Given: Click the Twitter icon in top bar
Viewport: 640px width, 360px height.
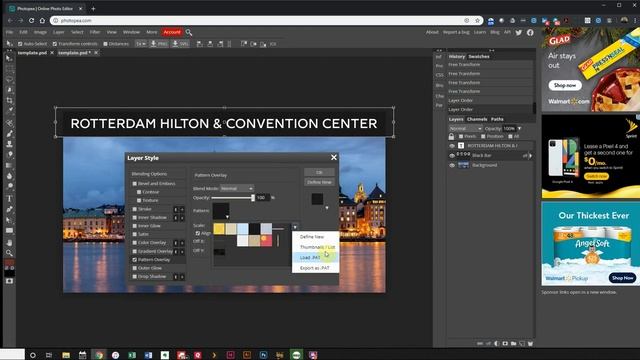Looking at the screenshot, I should pos(519,32).
